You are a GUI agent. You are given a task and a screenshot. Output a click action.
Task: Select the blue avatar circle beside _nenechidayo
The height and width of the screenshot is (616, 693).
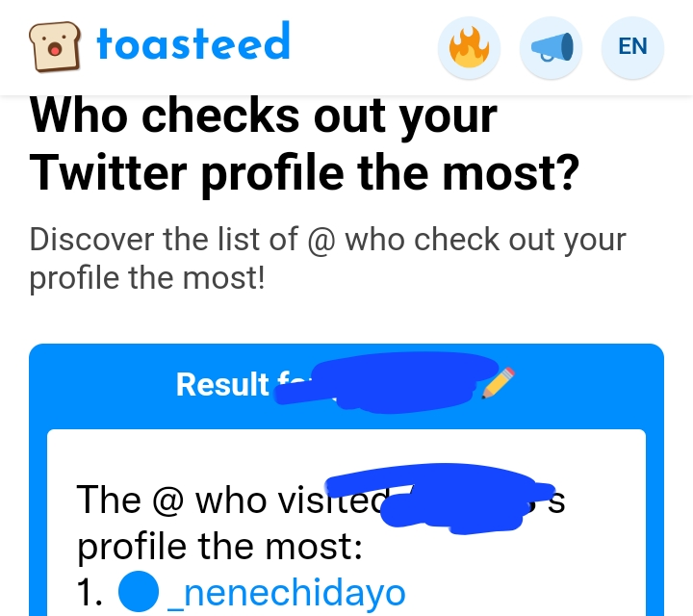(x=139, y=591)
